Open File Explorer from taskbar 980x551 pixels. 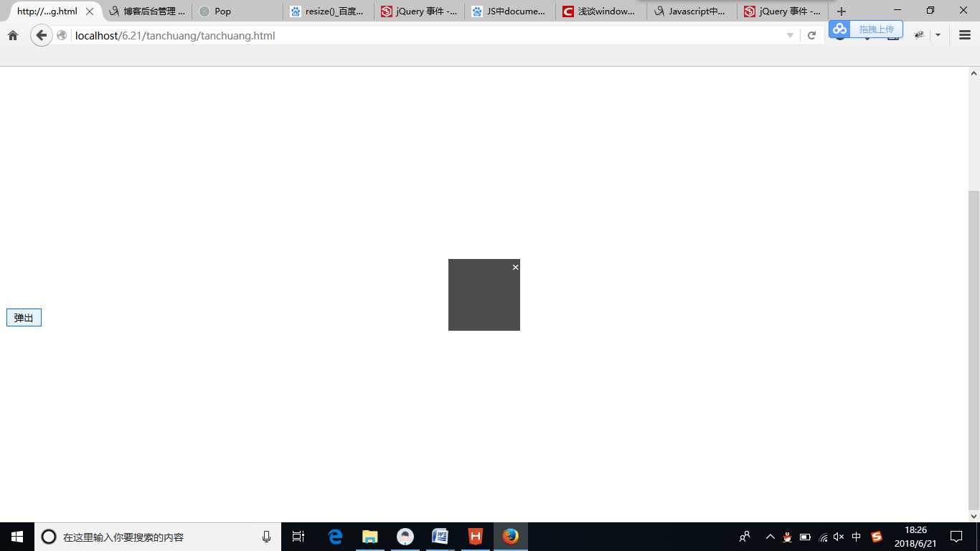click(369, 537)
